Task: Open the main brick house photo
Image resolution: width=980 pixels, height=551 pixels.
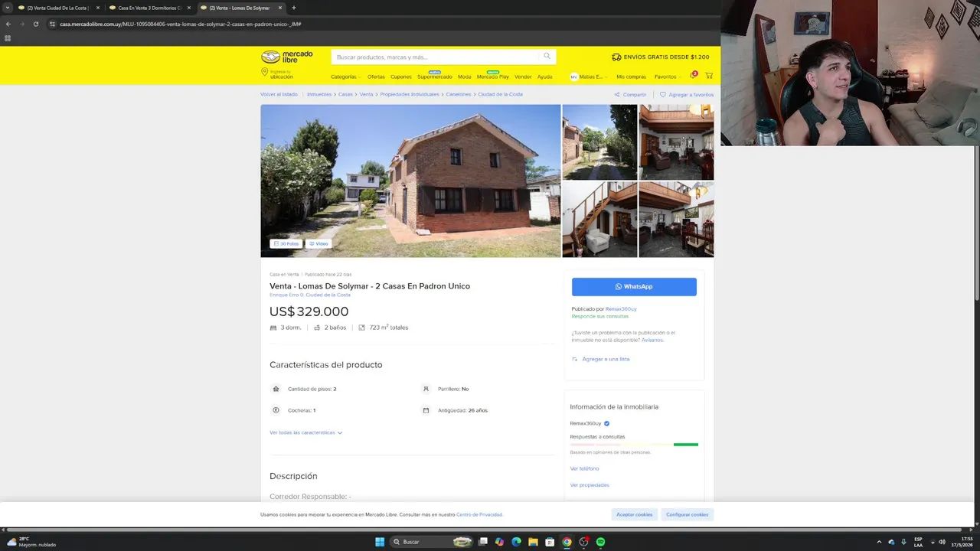Action: (410, 181)
